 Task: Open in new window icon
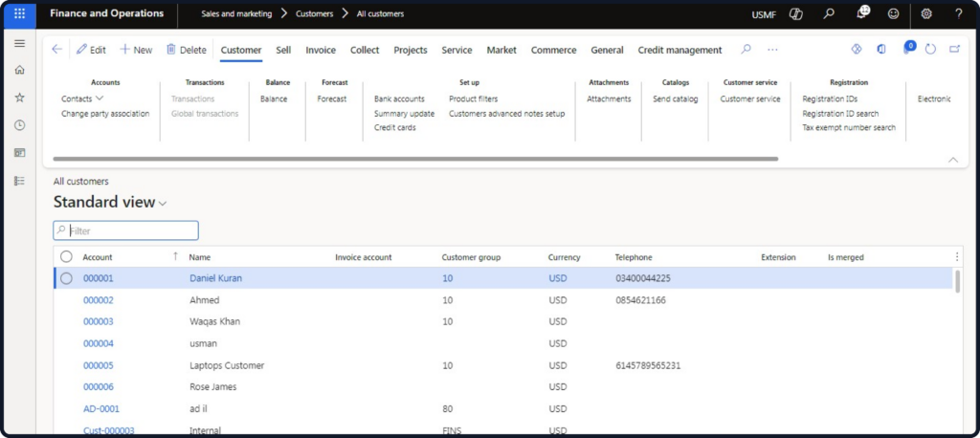(954, 50)
